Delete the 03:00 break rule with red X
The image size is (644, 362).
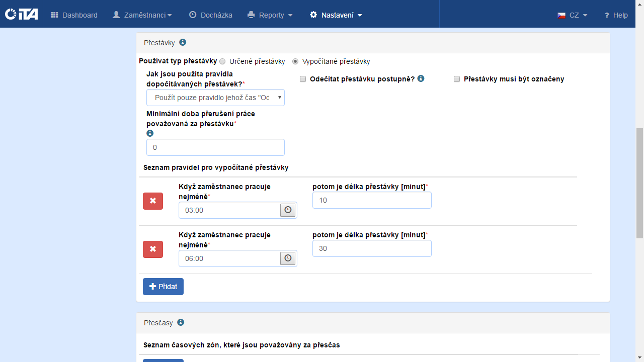tap(153, 201)
